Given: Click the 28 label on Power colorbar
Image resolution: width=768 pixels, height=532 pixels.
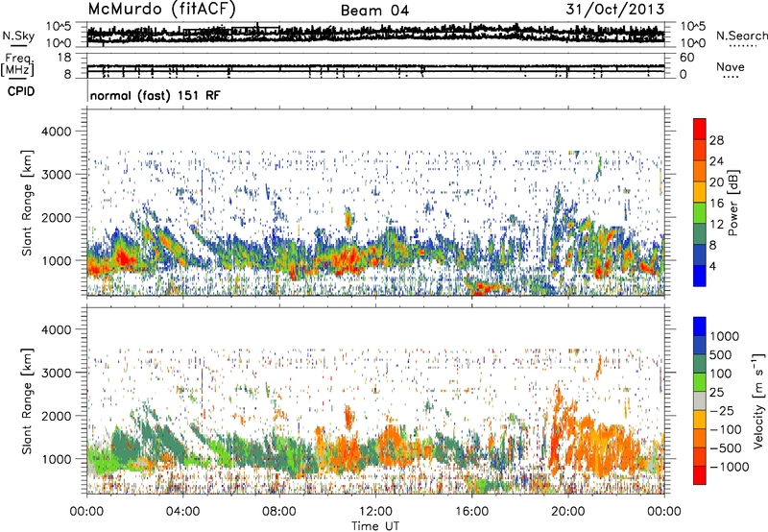Looking at the screenshot, I should click(716, 140).
